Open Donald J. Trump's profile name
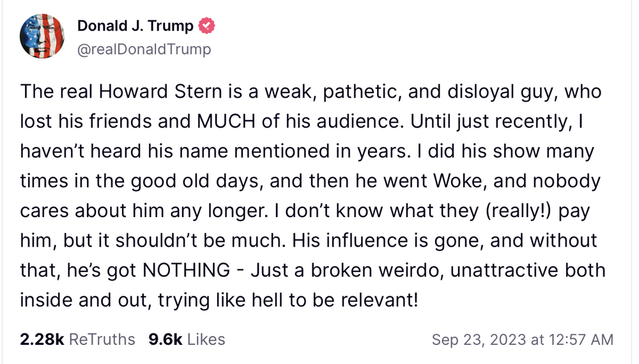 (135, 26)
